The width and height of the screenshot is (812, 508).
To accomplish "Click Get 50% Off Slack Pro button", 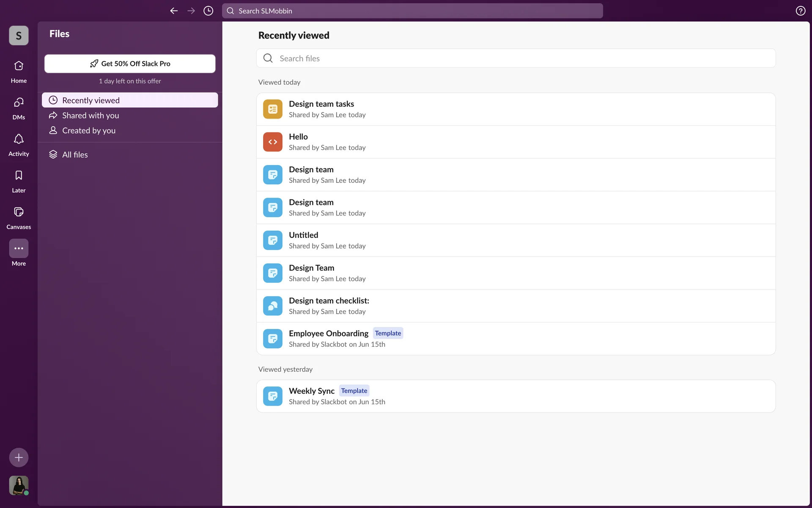I will 130,63.
